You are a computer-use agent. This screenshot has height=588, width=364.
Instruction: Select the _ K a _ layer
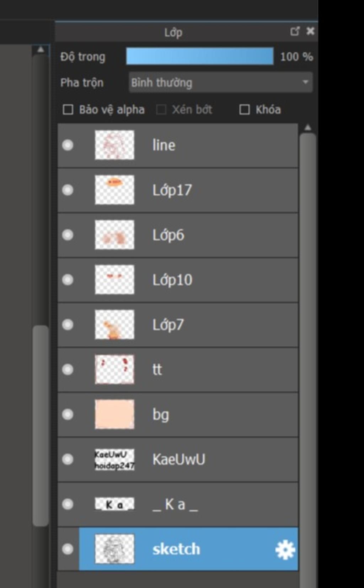[x=213, y=504]
